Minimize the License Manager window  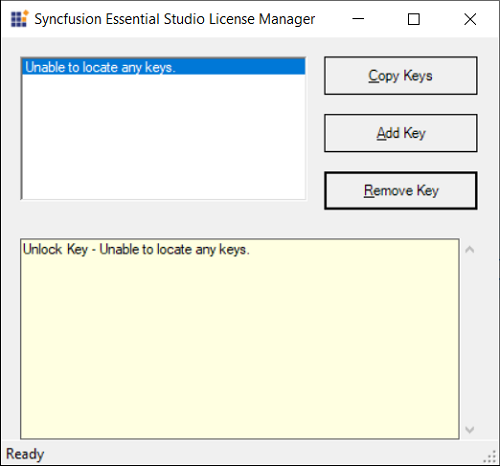(x=358, y=19)
